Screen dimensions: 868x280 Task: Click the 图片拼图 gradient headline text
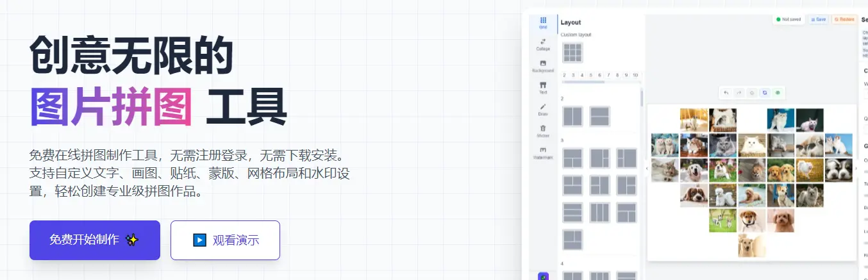pyautogui.click(x=111, y=106)
